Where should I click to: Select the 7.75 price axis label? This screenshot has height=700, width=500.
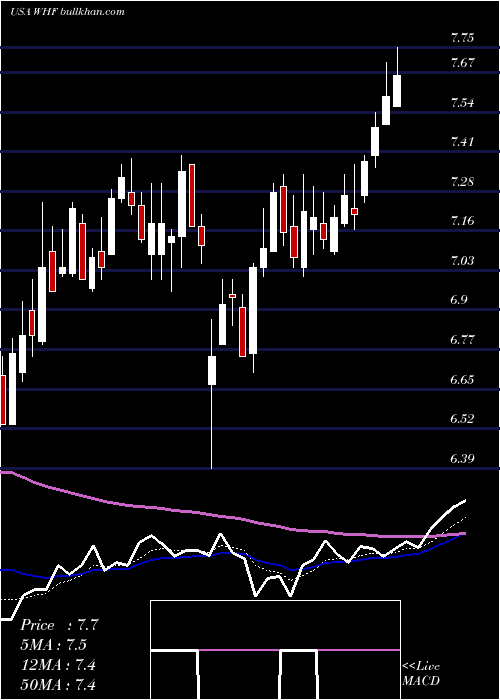[462, 38]
